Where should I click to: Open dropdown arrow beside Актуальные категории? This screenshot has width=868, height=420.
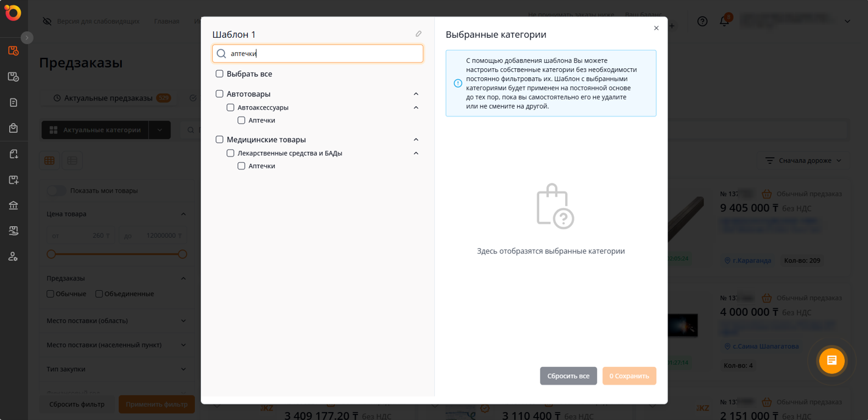click(x=160, y=130)
